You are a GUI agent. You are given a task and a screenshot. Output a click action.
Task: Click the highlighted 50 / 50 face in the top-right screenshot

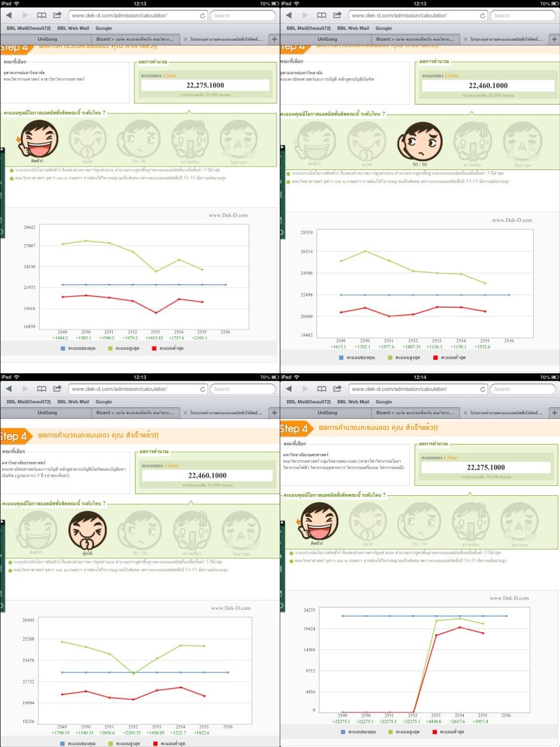(x=419, y=143)
